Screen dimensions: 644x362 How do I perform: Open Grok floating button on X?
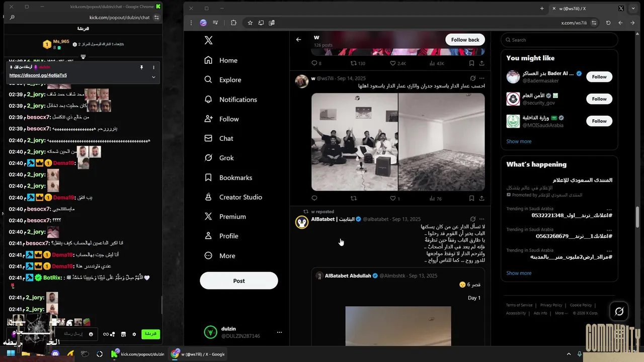[x=619, y=312]
